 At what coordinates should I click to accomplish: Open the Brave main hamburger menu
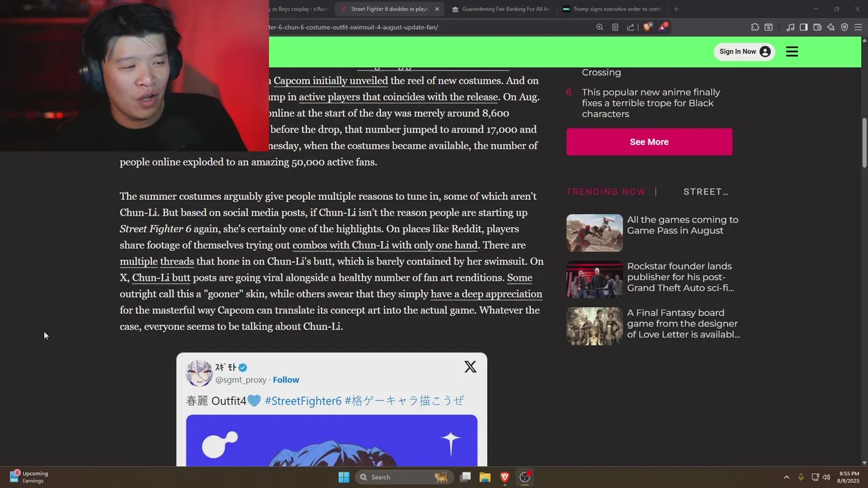pyautogui.click(x=858, y=27)
